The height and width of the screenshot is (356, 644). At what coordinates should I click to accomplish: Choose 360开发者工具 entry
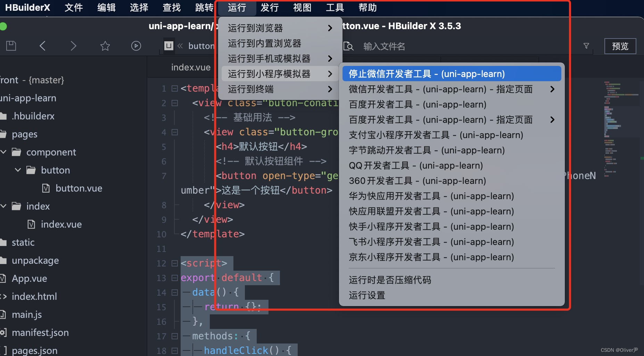click(452, 181)
